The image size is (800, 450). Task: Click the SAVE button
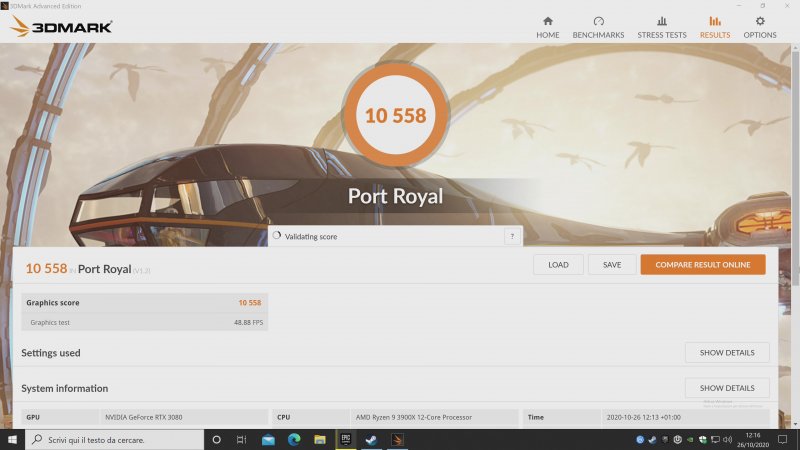(x=612, y=265)
